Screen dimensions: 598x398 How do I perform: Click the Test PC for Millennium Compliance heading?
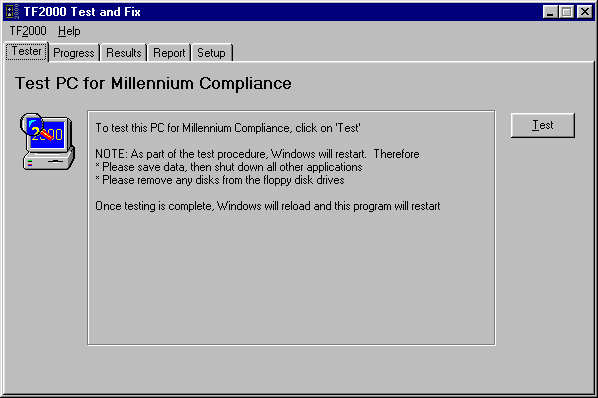[153, 83]
